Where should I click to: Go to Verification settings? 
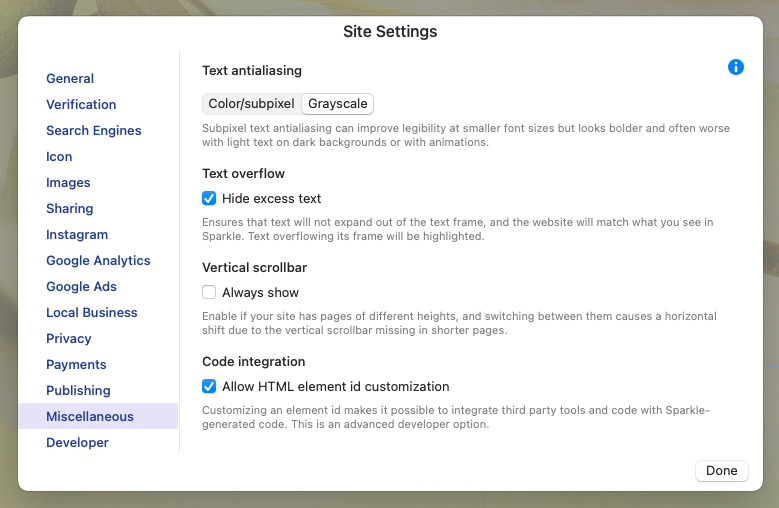pos(81,105)
